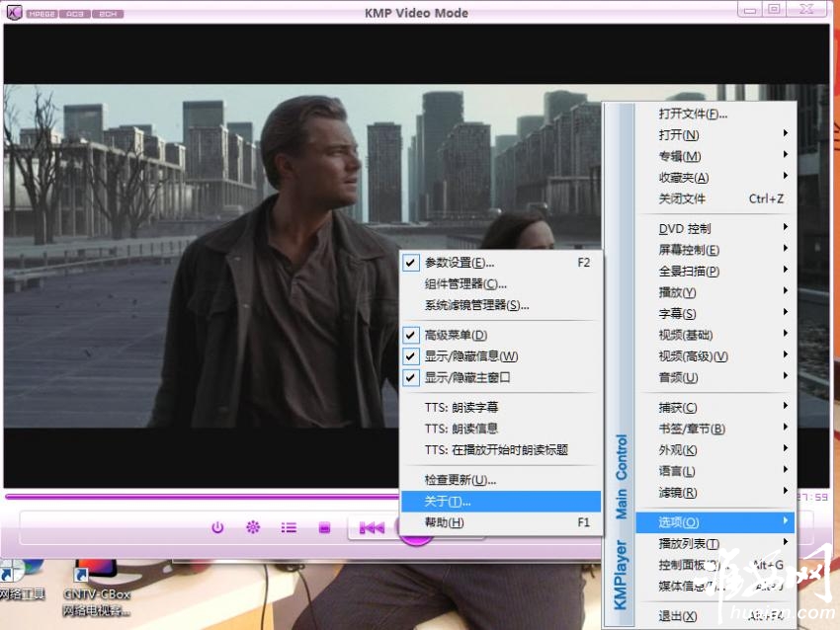Click the previous track button
This screenshot has height=630, width=840.
(x=372, y=528)
